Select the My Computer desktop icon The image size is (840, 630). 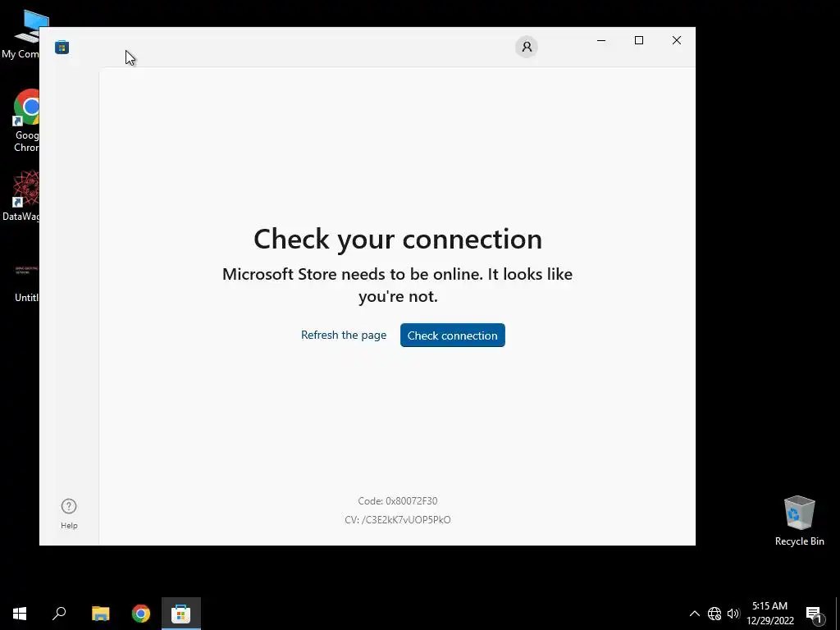pyautogui.click(x=21, y=33)
